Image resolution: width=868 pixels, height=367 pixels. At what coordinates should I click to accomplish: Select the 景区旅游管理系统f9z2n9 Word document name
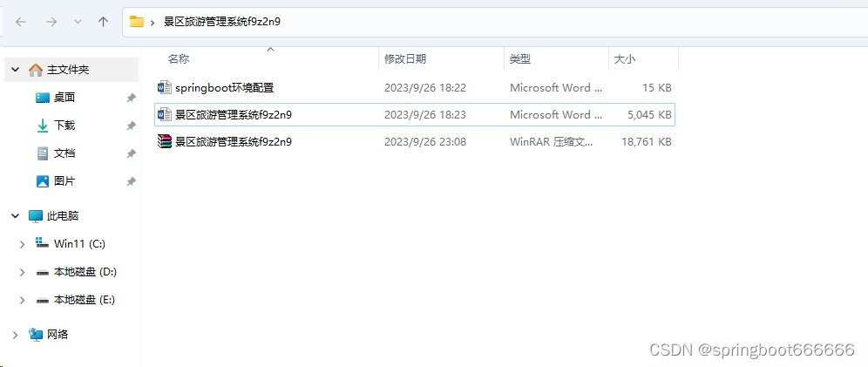[x=234, y=114]
